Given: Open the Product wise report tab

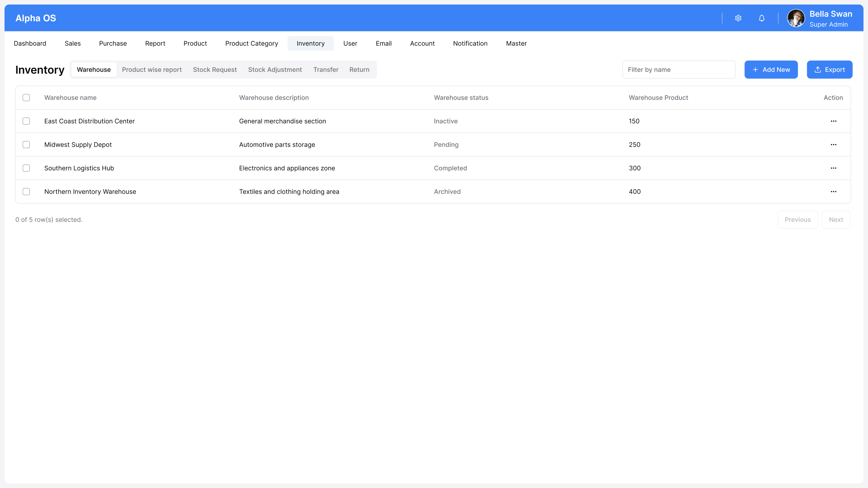Looking at the screenshot, I should (x=152, y=70).
